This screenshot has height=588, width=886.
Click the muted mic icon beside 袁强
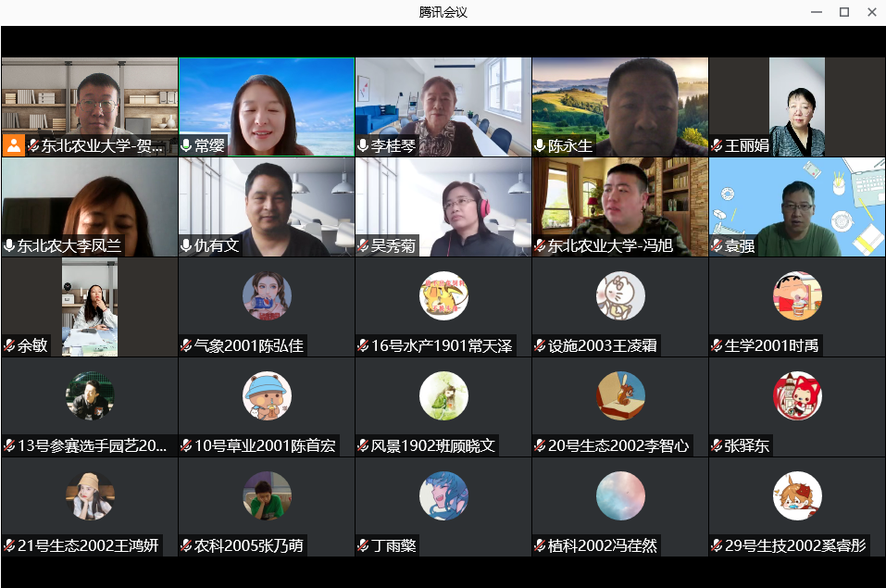click(717, 246)
